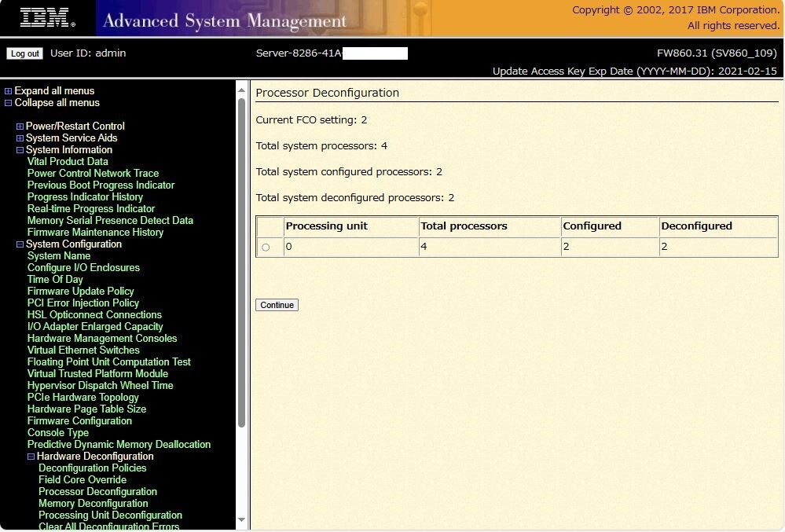Image resolution: width=785 pixels, height=532 pixels.
Task: Open Vital Product Data page
Action: (68, 162)
